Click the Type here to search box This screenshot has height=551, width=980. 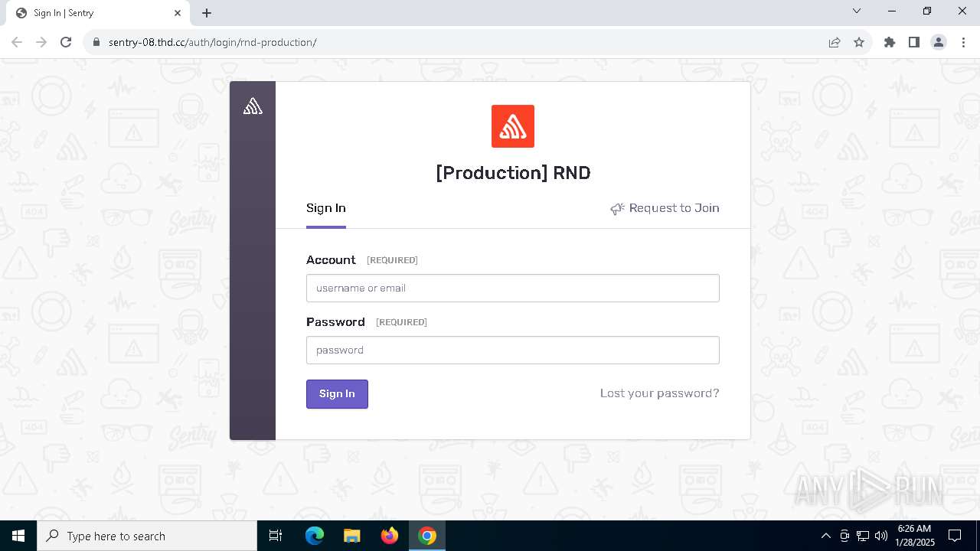(147, 536)
